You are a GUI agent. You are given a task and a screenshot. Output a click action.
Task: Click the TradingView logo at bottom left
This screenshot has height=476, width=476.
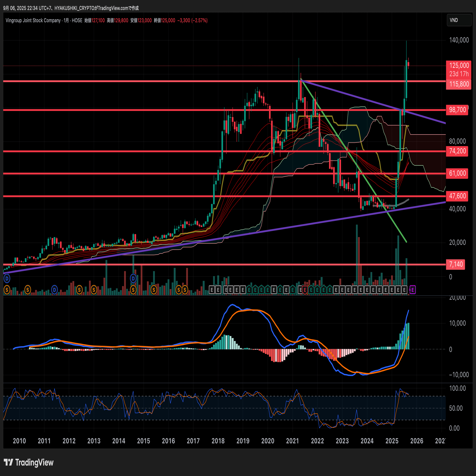(x=29, y=462)
